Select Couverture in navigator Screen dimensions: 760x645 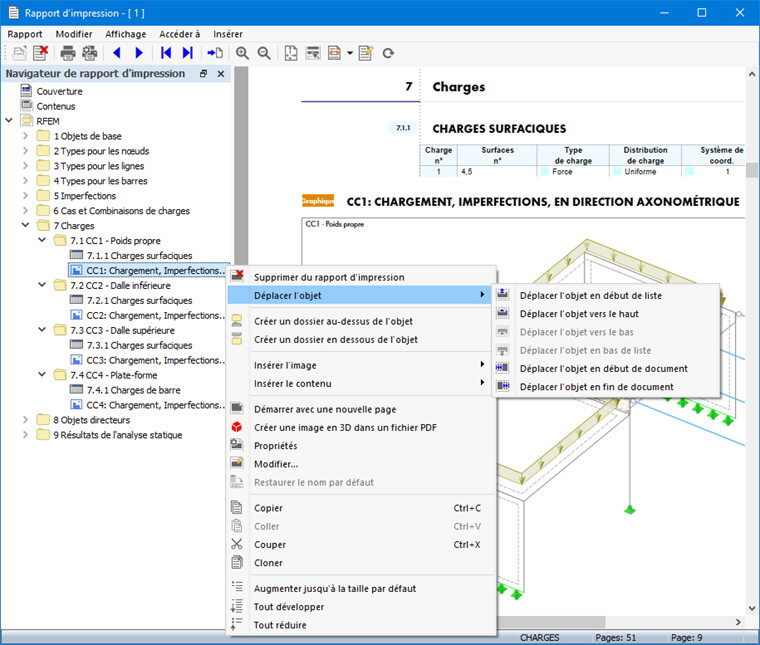[x=59, y=91]
